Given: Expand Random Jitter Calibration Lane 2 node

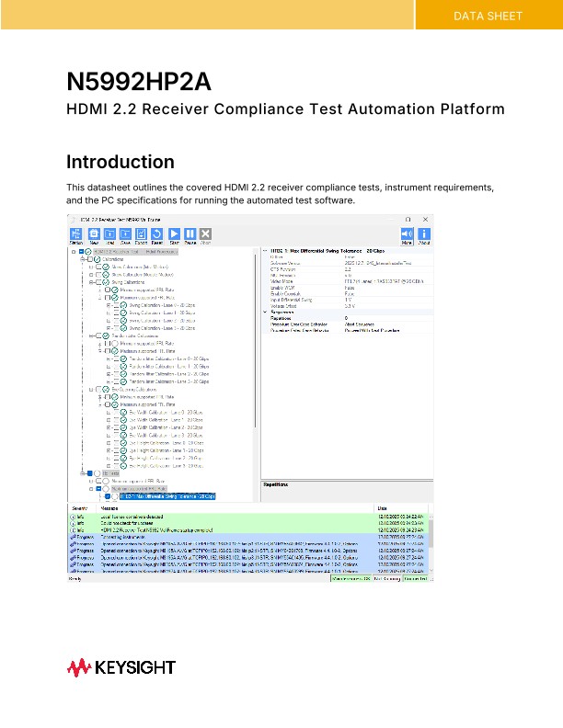Looking at the screenshot, I should click(109, 374).
